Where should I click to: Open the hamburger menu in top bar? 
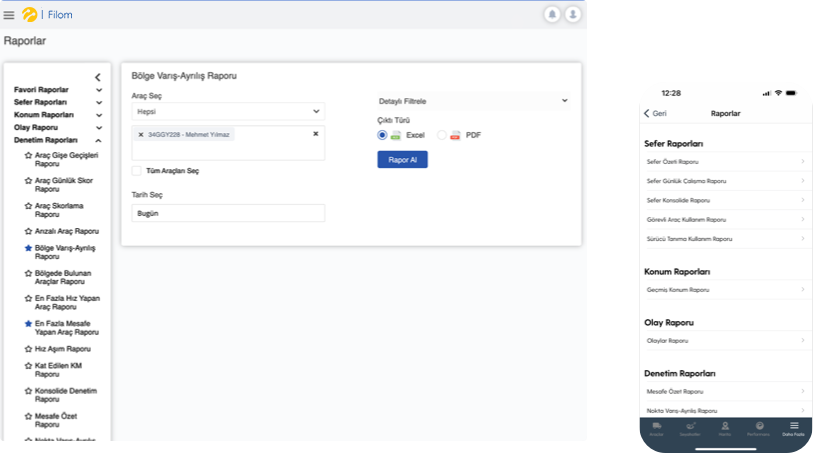9,15
